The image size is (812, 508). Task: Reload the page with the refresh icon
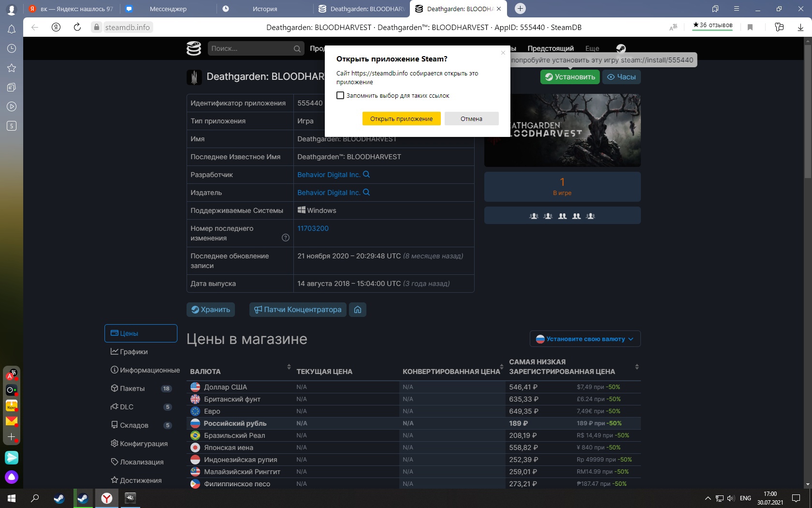77,27
